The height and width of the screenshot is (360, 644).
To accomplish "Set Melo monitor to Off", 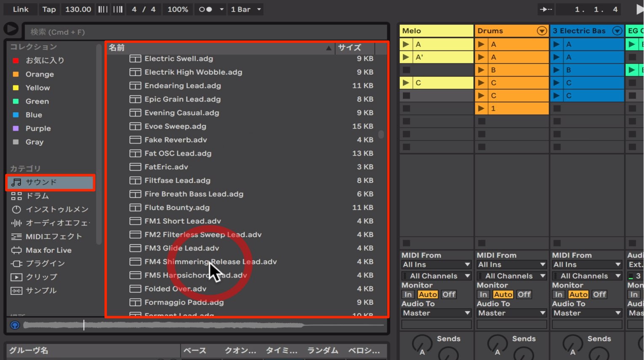I will tap(449, 294).
